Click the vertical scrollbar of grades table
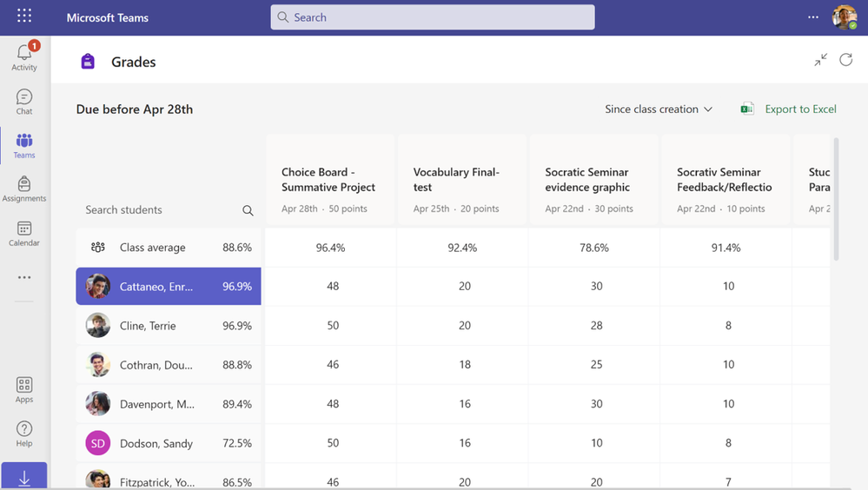 (x=836, y=199)
